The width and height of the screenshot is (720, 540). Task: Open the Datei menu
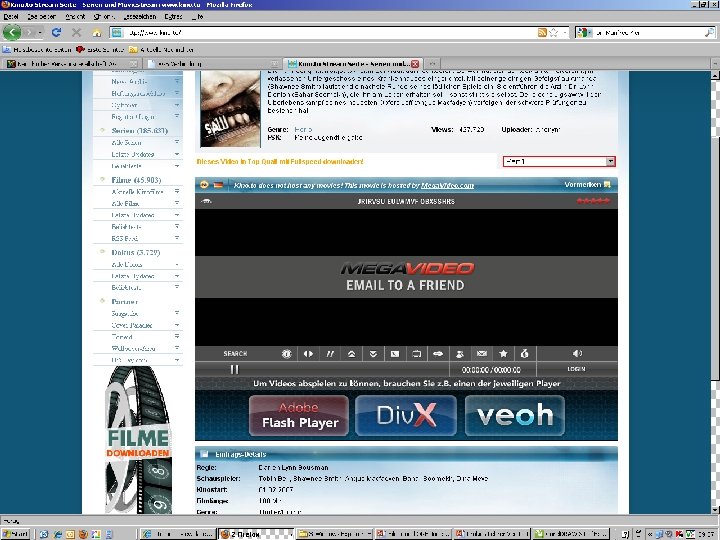[x=11, y=17]
